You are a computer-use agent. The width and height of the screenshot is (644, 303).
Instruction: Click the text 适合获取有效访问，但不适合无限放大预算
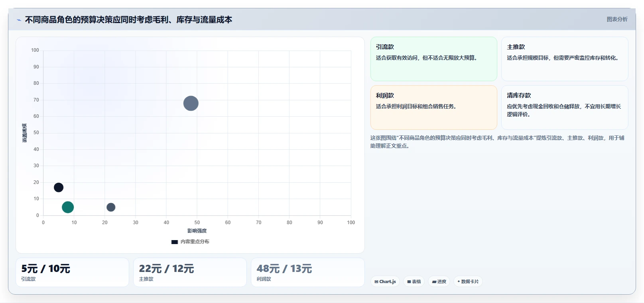tap(427, 58)
